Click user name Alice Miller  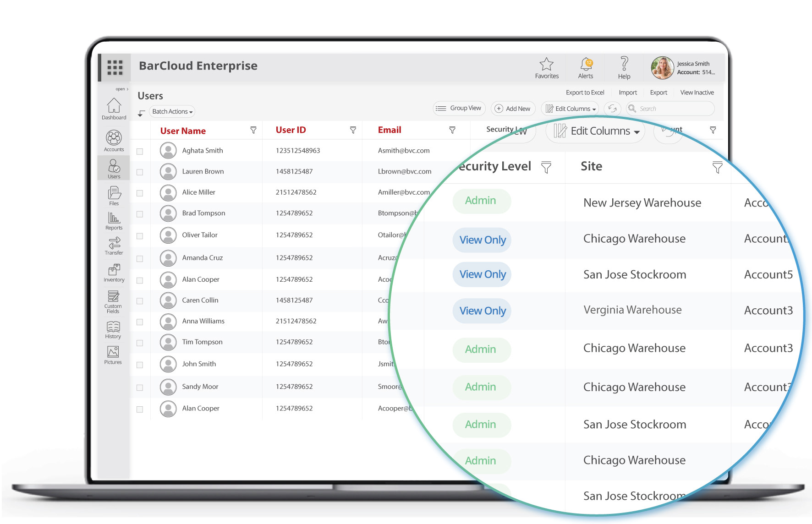click(198, 192)
